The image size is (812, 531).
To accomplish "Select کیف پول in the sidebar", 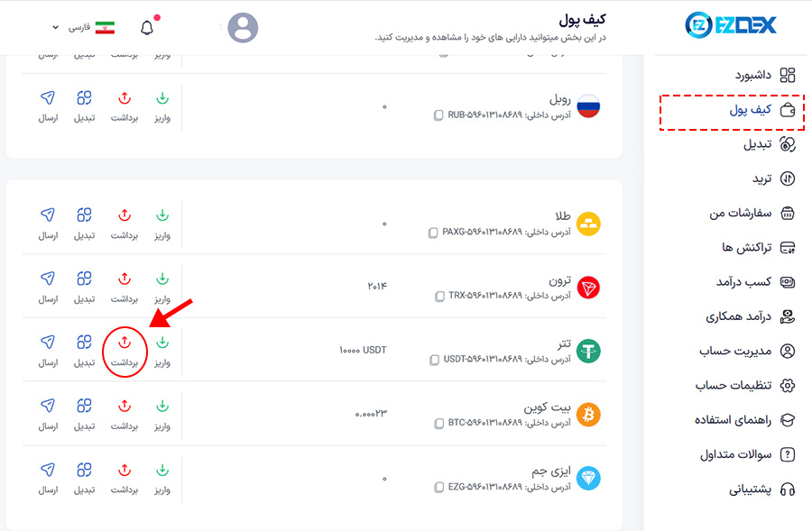I will pos(758,110).
